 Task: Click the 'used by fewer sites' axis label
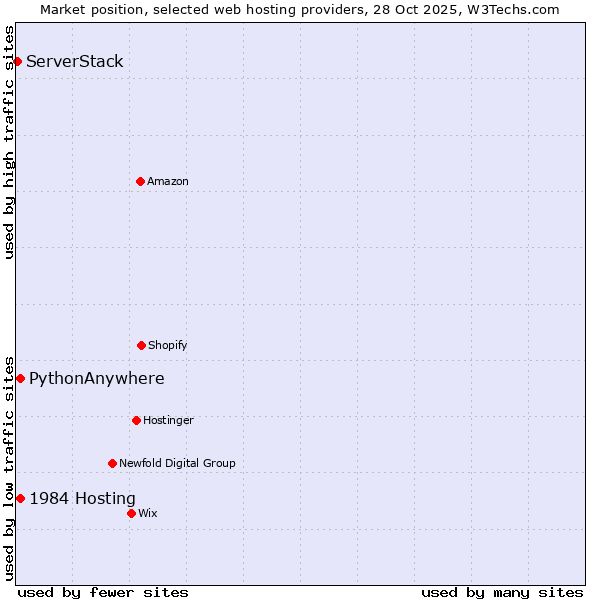coord(103,592)
